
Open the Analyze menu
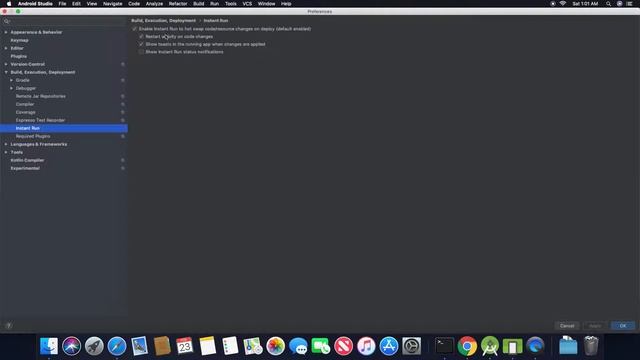[154, 4]
